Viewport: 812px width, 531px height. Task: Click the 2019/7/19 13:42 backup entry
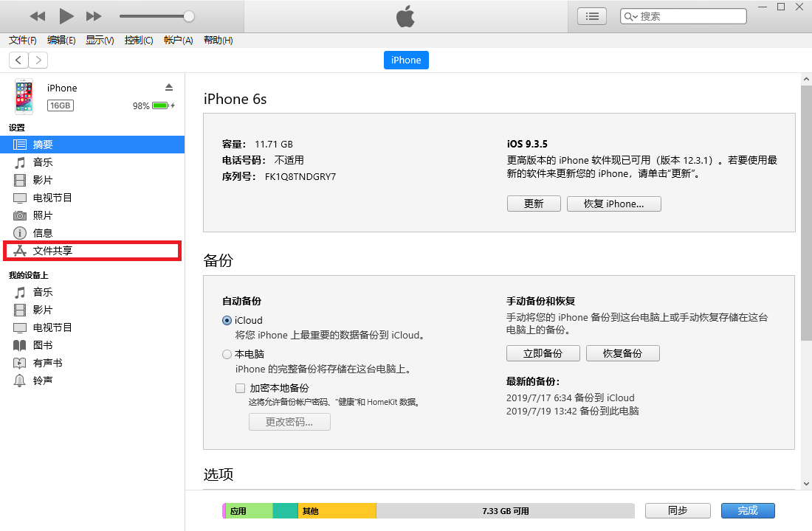pos(572,412)
